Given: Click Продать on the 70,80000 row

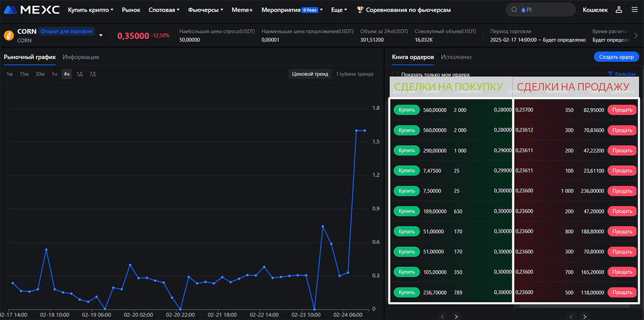Looking at the screenshot, I should pos(622,252).
